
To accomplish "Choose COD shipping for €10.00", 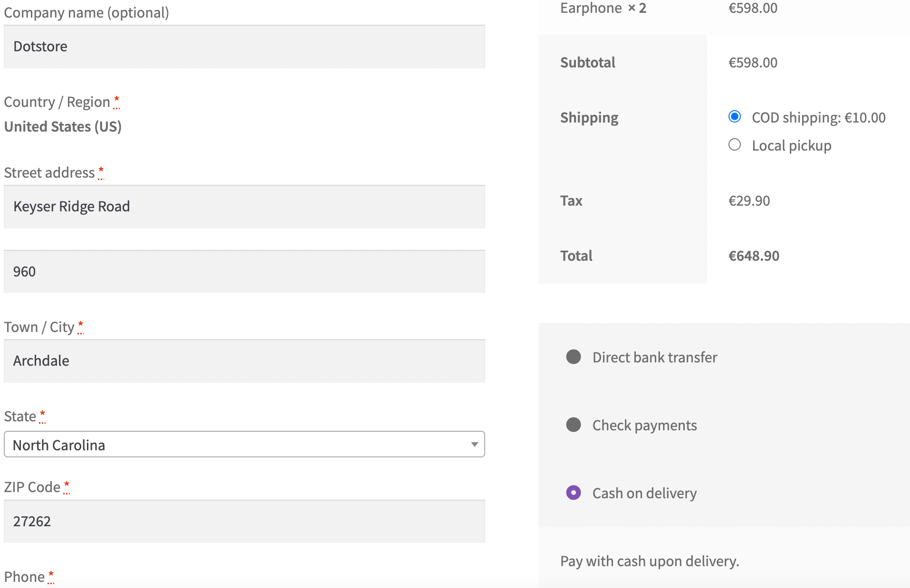I will tap(734, 116).
